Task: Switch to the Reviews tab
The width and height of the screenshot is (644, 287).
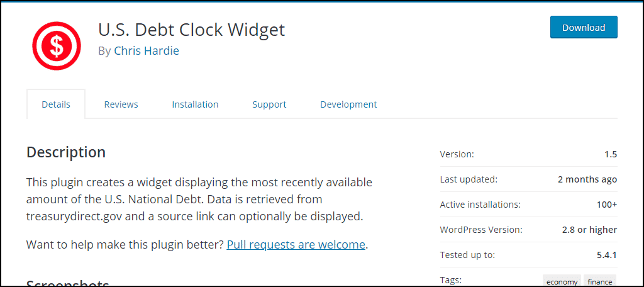Action: point(121,104)
